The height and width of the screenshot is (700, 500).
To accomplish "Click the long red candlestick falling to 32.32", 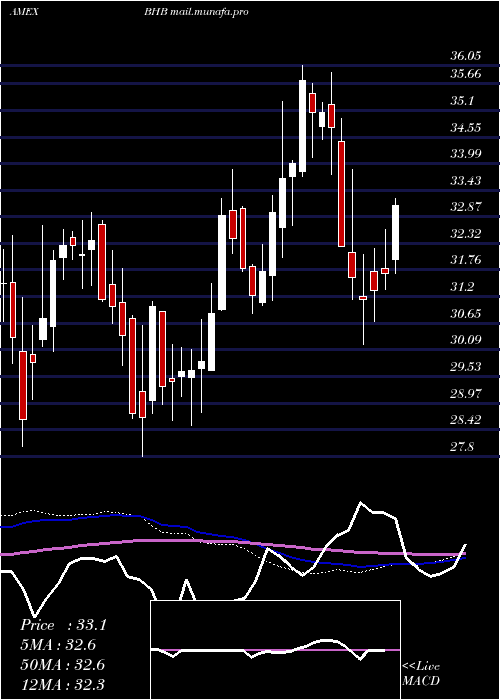I will click(x=342, y=194).
